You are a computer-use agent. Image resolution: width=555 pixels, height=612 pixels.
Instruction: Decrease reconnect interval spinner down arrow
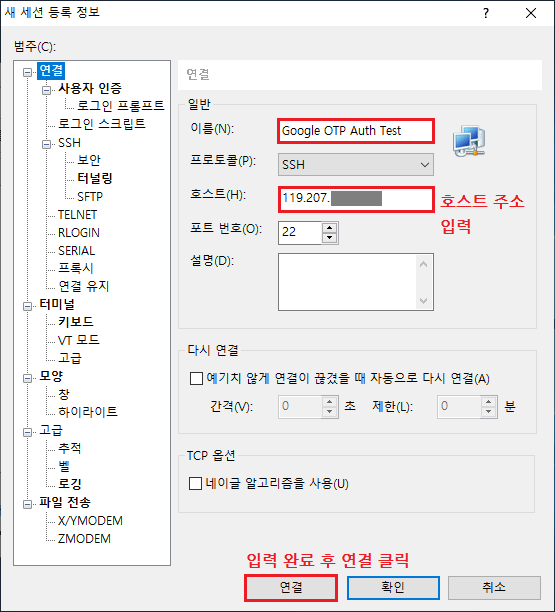[330, 412]
